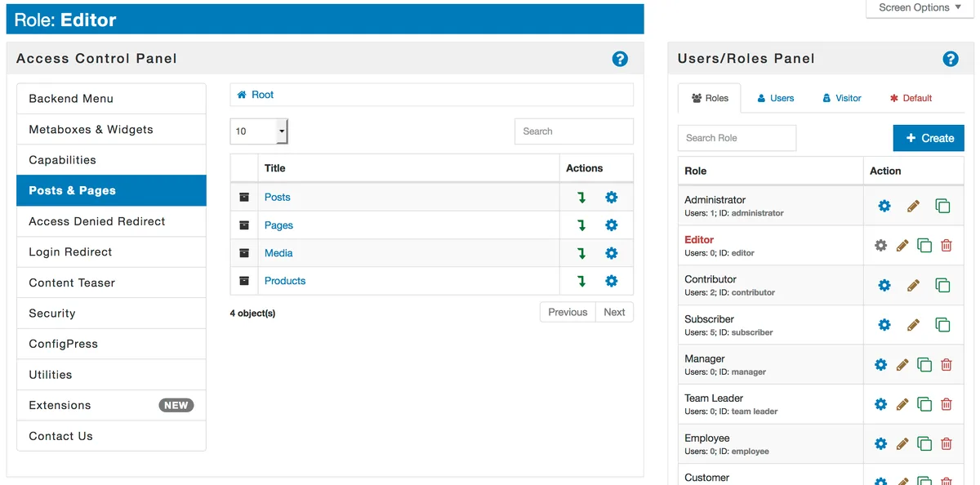
Task: Edit Employee role with pencil icon
Action: pos(902,444)
